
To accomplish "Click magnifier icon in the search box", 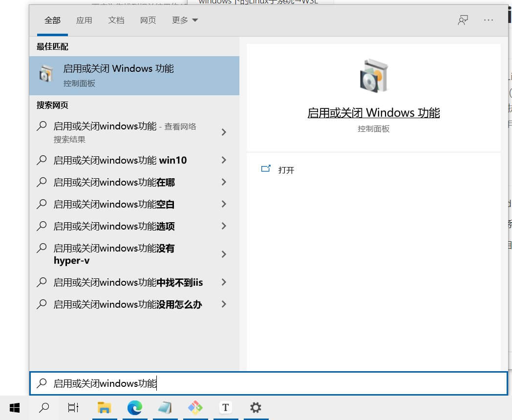I will tap(42, 383).
